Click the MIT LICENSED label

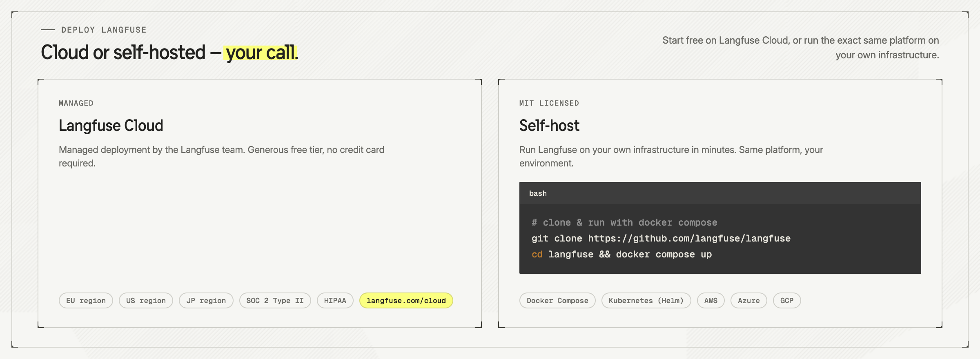(549, 103)
